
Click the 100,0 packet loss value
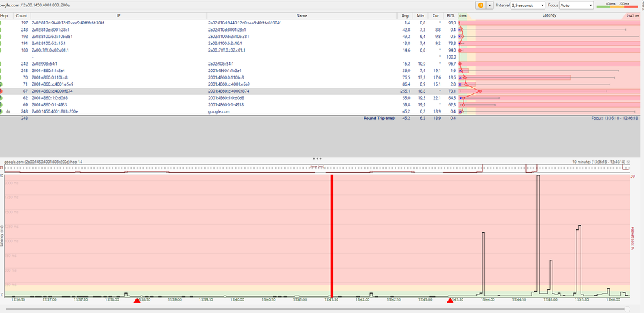point(451,57)
